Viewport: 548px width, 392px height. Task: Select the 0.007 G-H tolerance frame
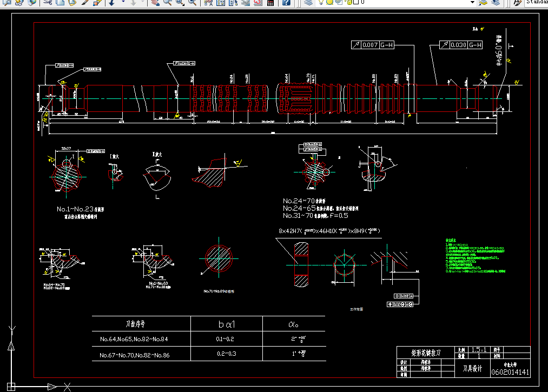373,45
